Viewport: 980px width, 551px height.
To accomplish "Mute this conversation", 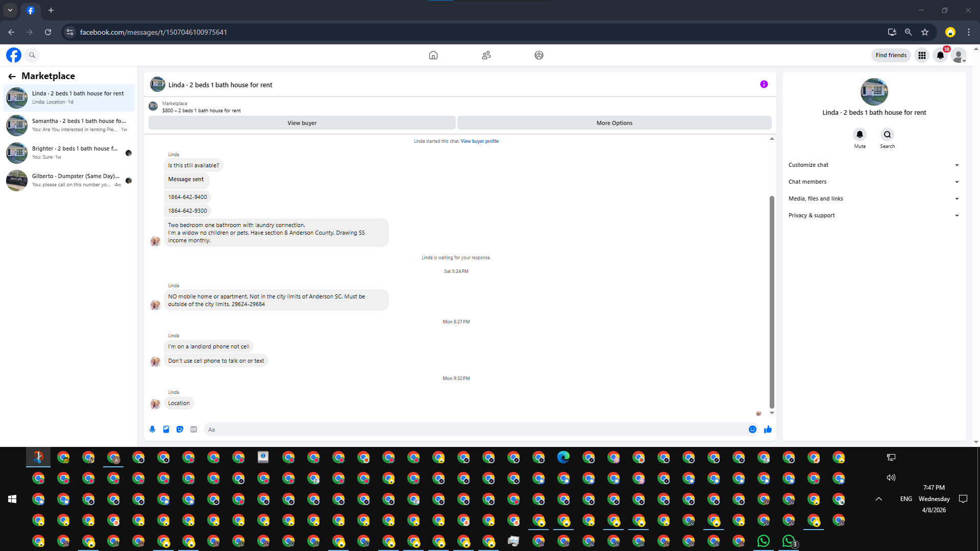I will pyautogui.click(x=860, y=135).
